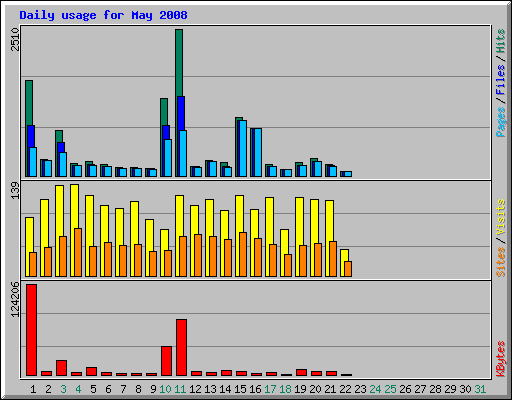Click the red KBytes bar for day 3
512x400 pixels.
[x=62, y=368]
